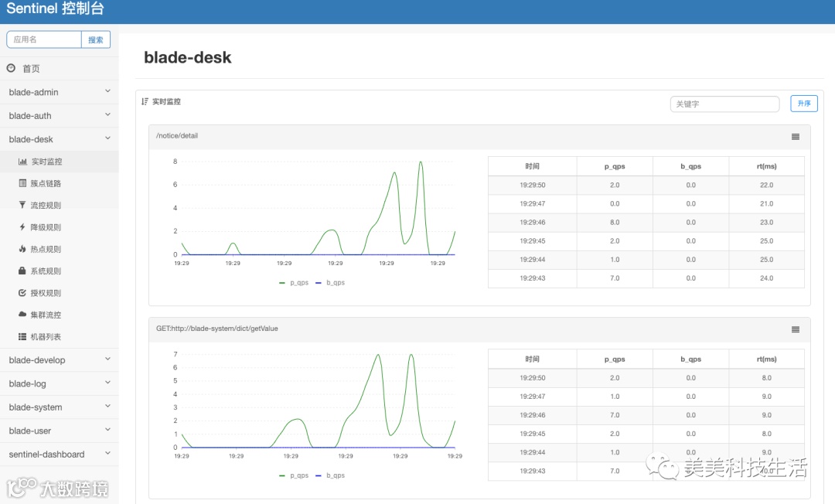Expand the blade-admin app menu

pyautogui.click(x=59, y=92)
